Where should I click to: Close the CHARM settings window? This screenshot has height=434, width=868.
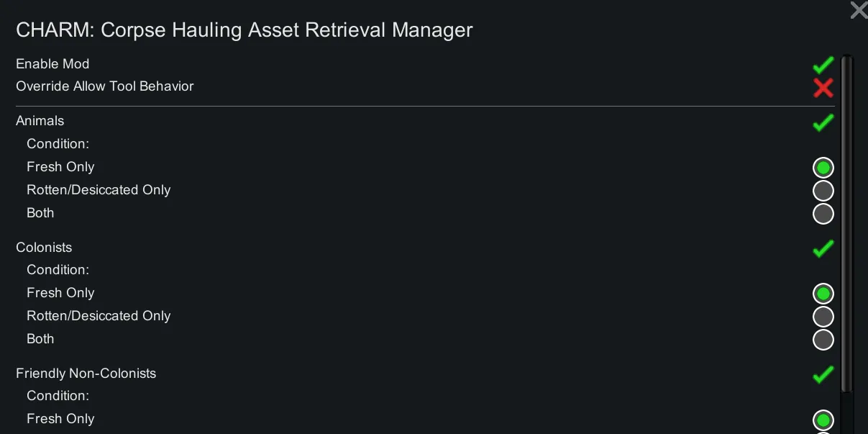tap(859, 10)
